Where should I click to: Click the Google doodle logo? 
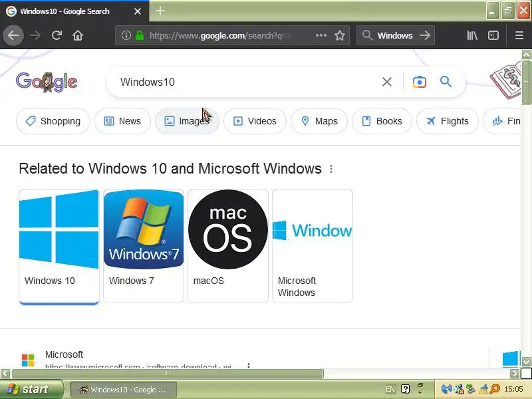coord(47,82)
